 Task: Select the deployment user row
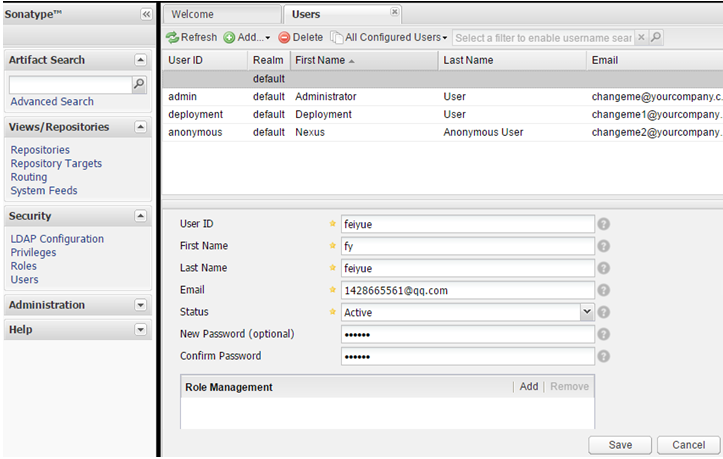coord(443,114)
